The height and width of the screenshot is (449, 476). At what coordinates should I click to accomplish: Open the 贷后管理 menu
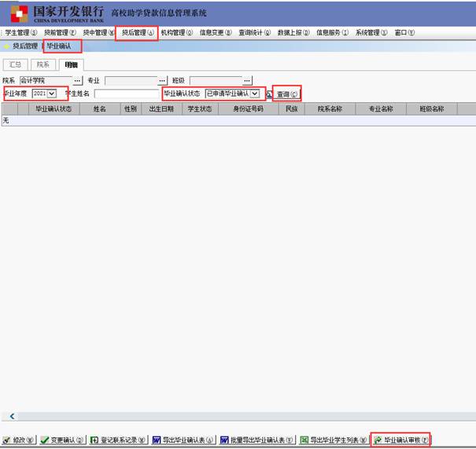click(136, 33)
